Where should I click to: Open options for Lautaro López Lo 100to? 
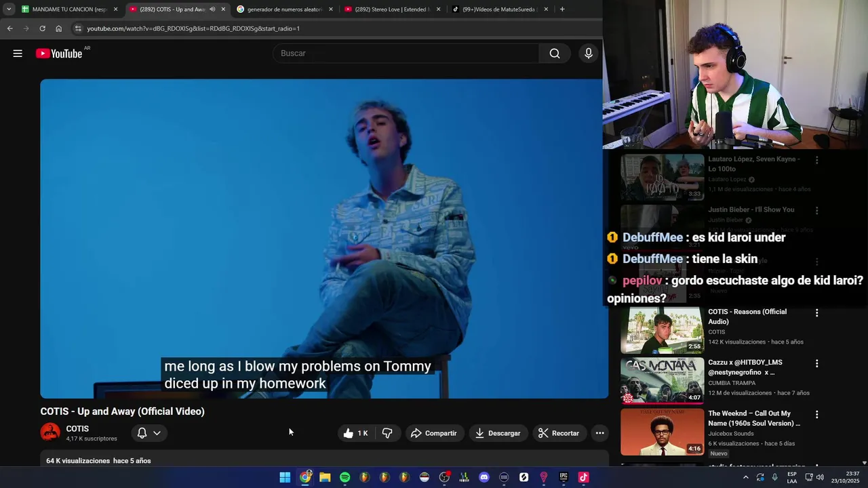coord(816,160)
